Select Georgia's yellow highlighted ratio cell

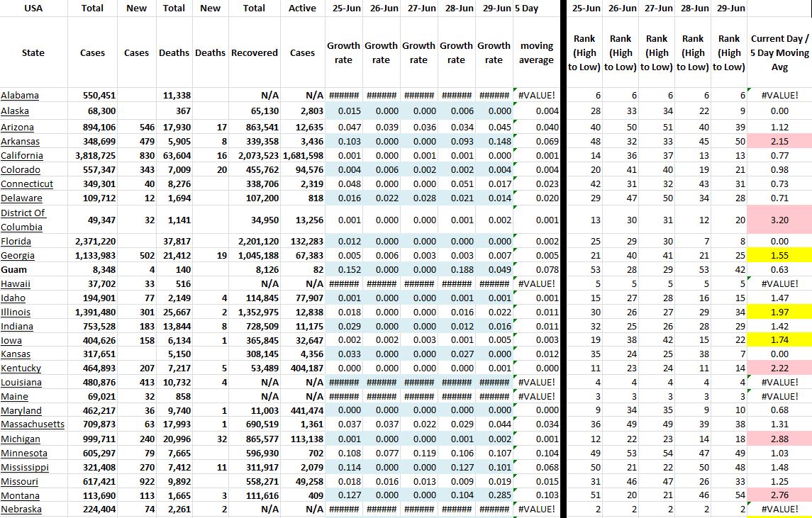777,255
